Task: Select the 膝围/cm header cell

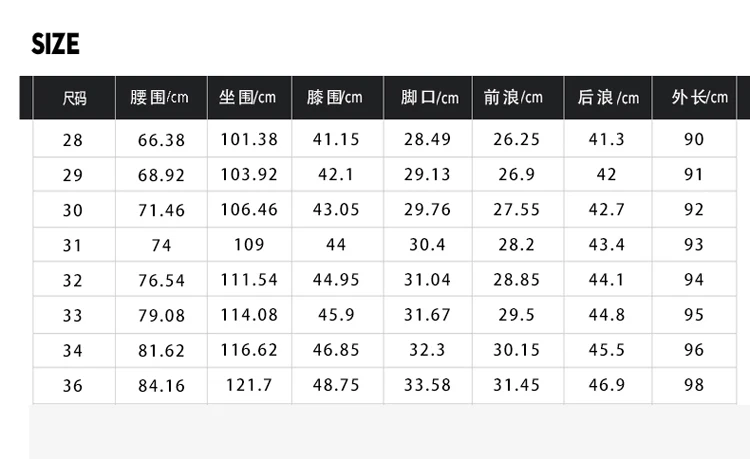Action: pyautogui.click(x=337, y=98)
